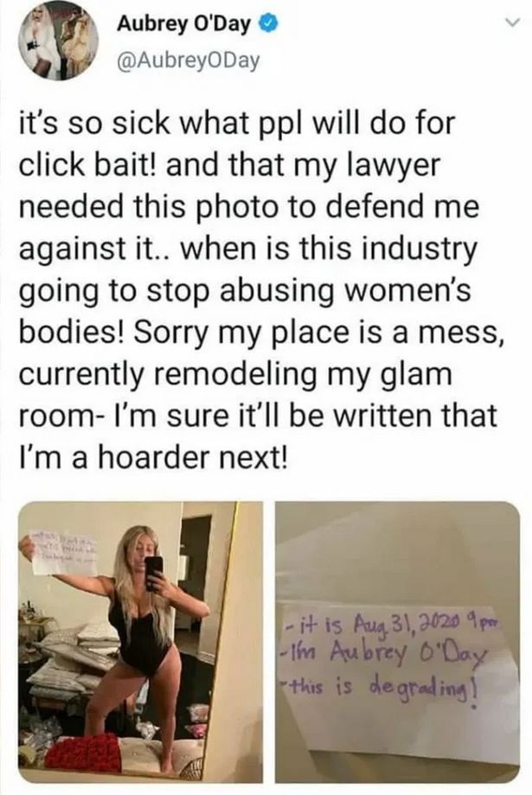532x795 pixels.
Task: Click the phone in the mirror selfie
Action: click(x=154, y=573)
